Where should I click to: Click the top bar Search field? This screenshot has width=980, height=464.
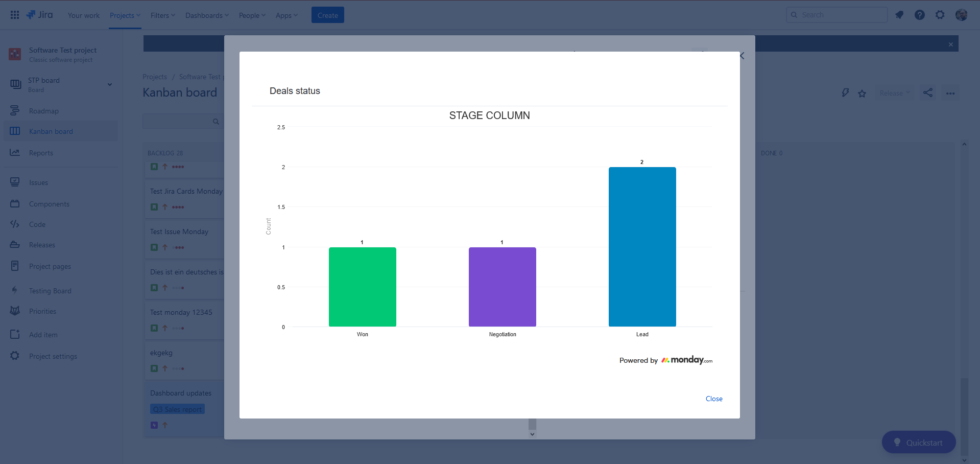point(837,15)
